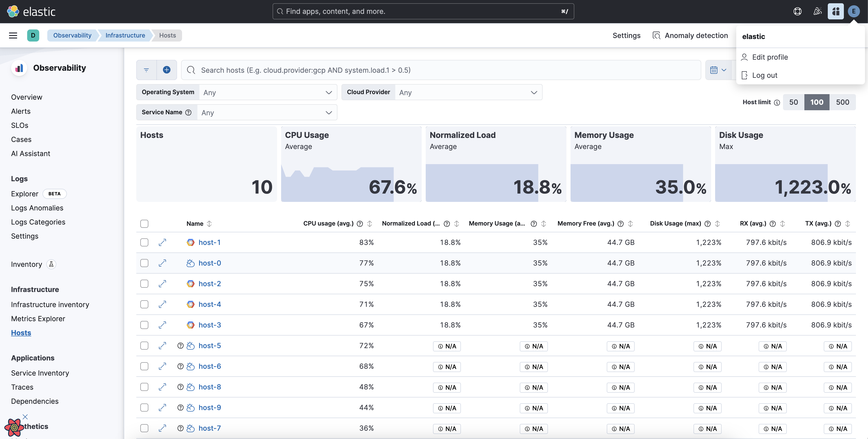
Task: Select Log out menu item
Action: (x=800, y=75)
